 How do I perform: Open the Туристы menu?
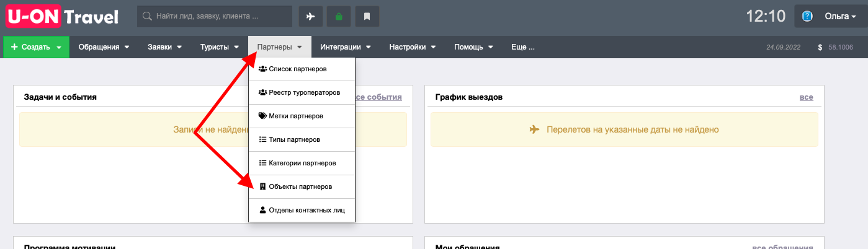click(220, 47)
